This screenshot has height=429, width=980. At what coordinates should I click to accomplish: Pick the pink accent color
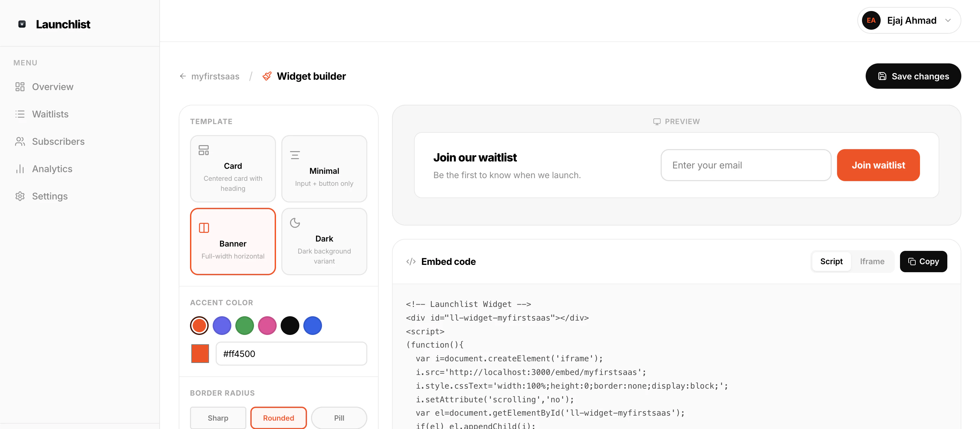(x=267, y=326)
